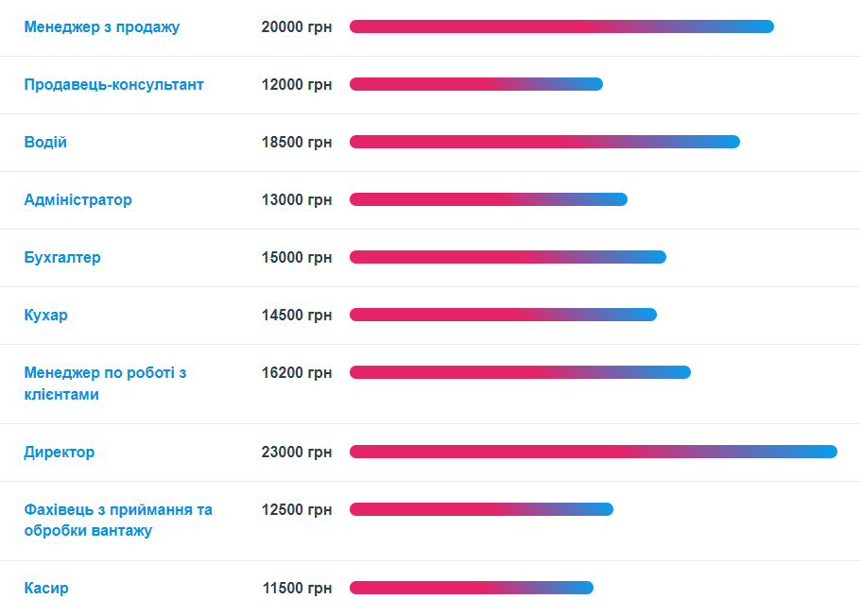The height and width of the screenshot is (616, 861).
Task: Open the Водій salary link
Action: pos(45,142)
